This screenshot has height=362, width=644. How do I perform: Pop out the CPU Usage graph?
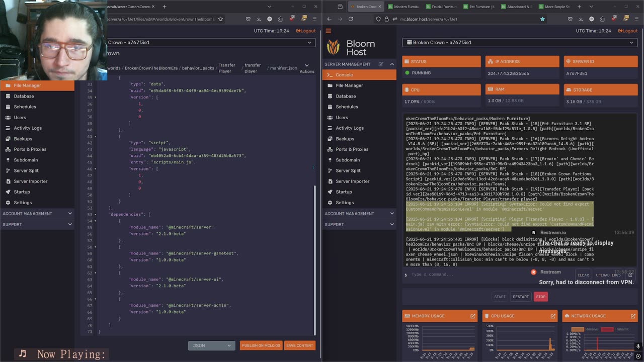coord(553,316)
